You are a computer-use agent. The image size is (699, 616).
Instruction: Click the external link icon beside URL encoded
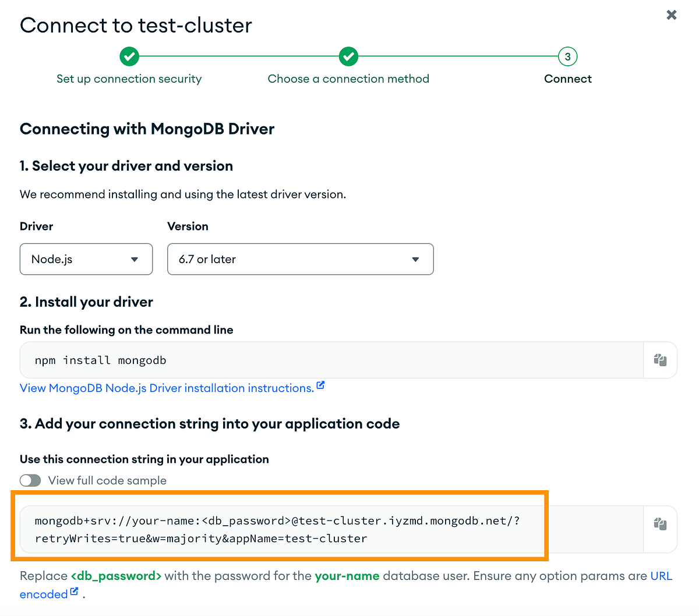click(74, 591)
